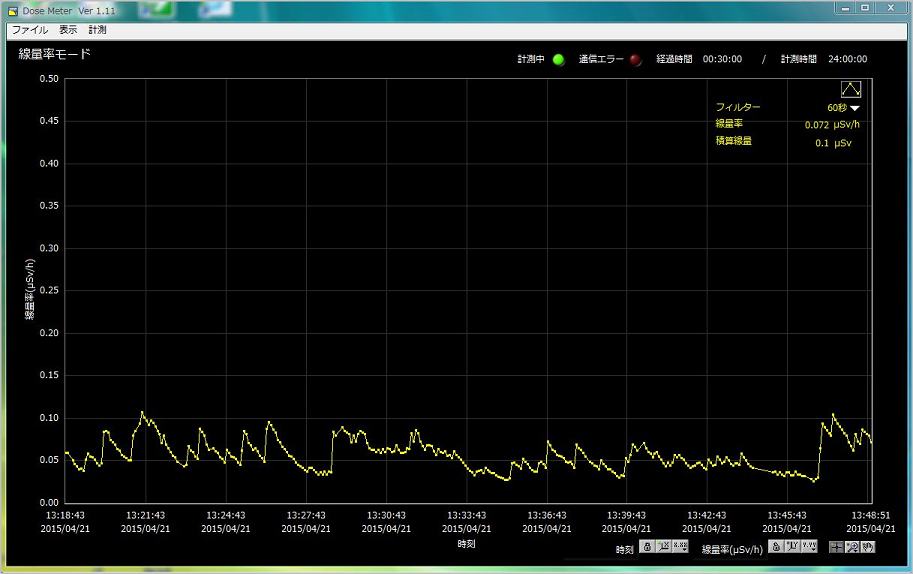
Task: Click the green 計測中 indicator light
Action: [558, 60]
